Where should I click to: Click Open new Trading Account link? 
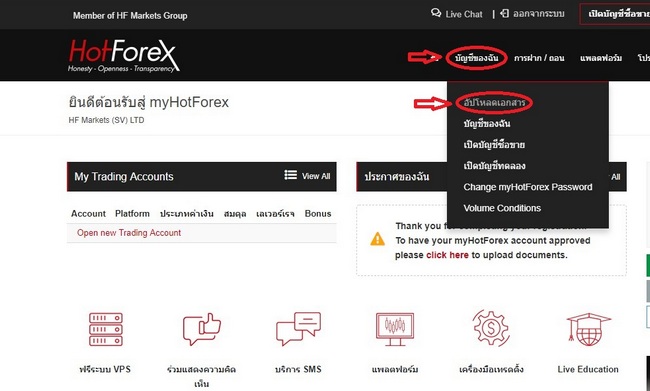[129, 233]
